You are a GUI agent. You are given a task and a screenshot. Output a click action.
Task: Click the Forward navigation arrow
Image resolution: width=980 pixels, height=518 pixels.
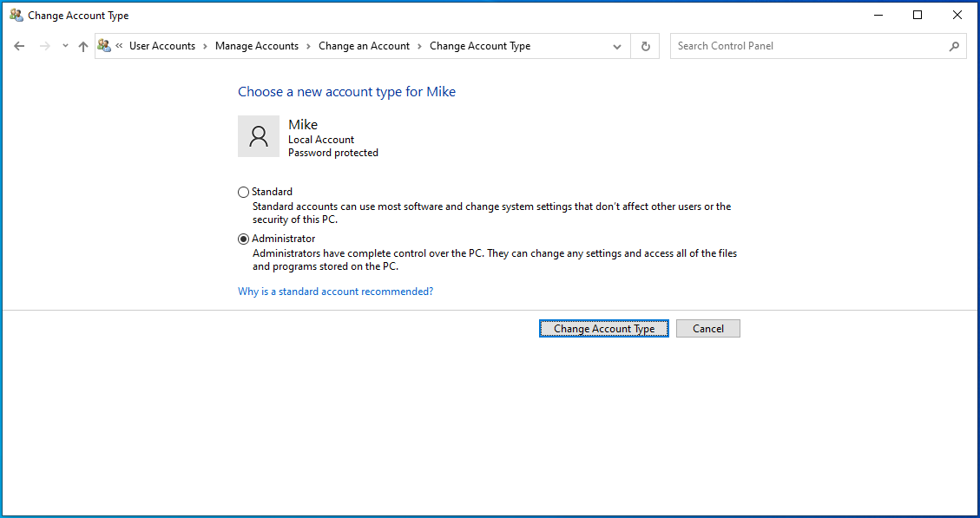pyautogui.click(x=45, y=46)
